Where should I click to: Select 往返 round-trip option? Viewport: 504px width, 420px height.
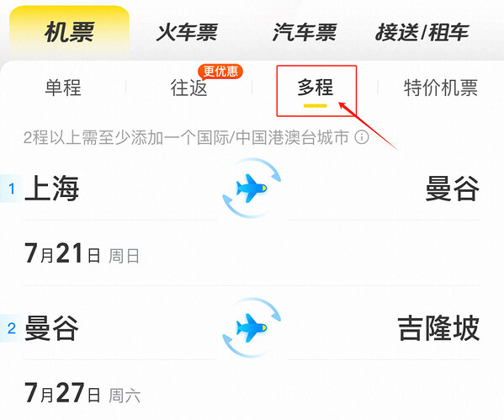(189, 88)
